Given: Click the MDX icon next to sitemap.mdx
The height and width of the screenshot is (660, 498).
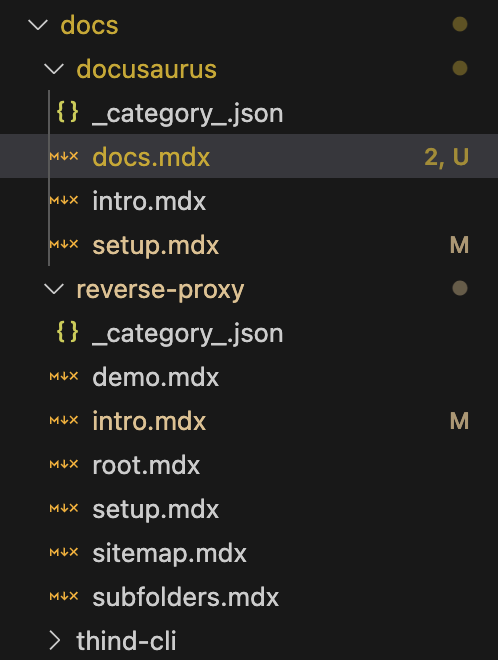Looking at the screenshot, I should pyautogui.click(x=64, y=552).
